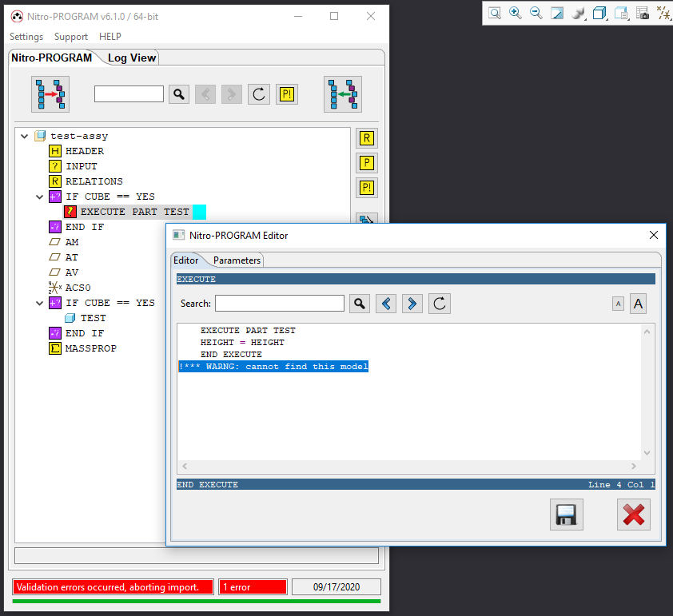Click the red X cancel icon in the editor
This screenshot has height=616, width=673.
[x=633, y=515]
